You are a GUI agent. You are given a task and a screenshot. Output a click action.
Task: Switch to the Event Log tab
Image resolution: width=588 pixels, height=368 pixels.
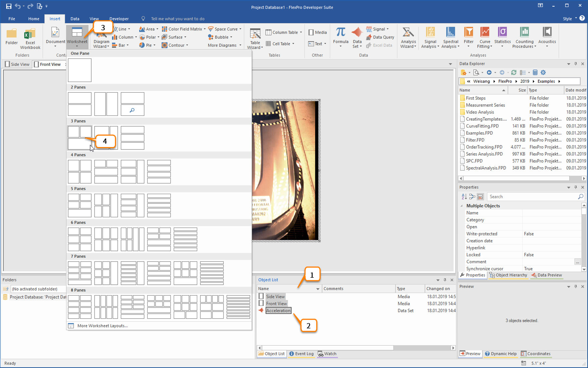point(301,354)
